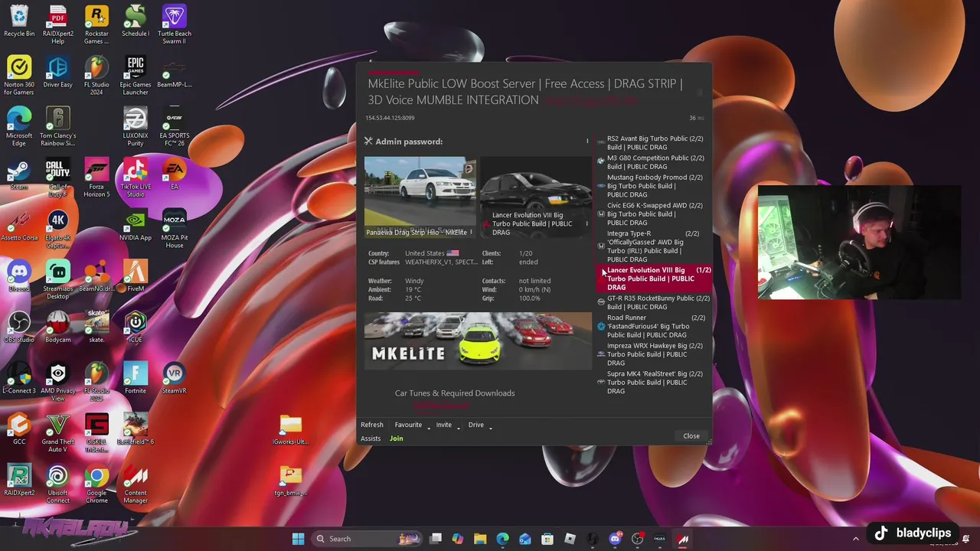Viewport: 980px width, 551px height.
Task: Select M3 G80 Competition Public Build car
Action: [x=653, y=162]
